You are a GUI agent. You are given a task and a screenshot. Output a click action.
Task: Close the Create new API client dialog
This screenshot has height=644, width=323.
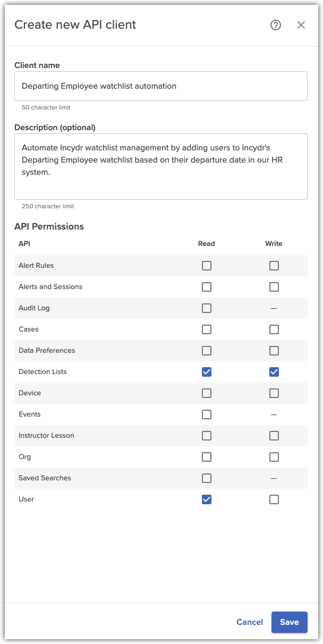301,25
